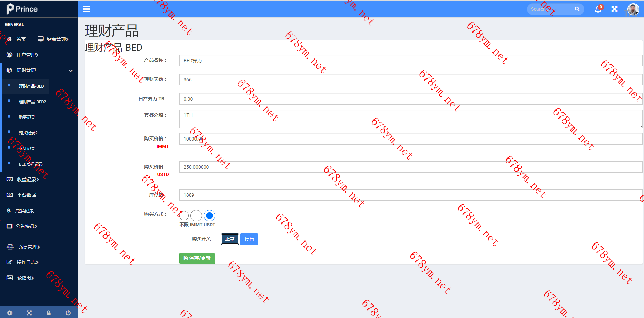
Task: Select the USDT purchase method radio
Action: (210, 216)
